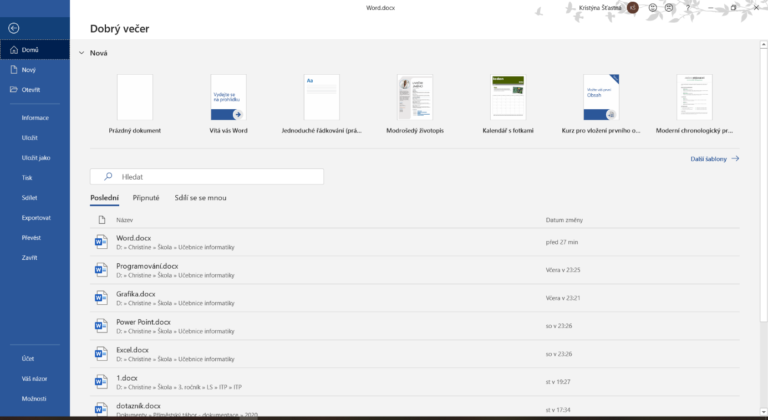Click the frowning face feedback icon
Image resolution: width=768 pixels, height=420 pixels.
click(x=669, y=7)
